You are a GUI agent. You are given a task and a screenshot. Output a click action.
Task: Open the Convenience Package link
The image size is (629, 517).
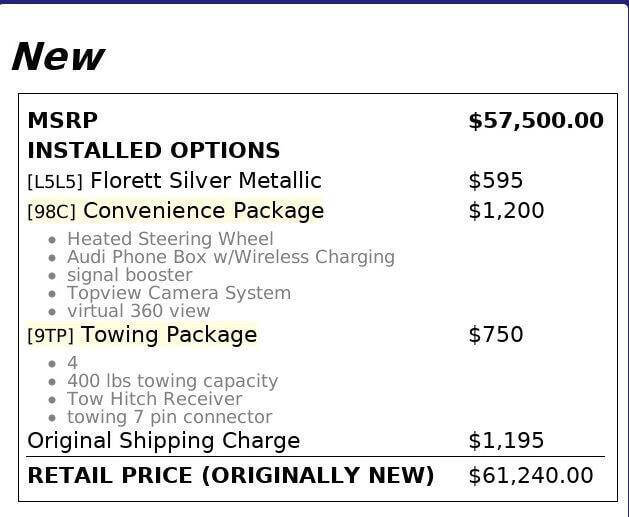pos(203,211)
